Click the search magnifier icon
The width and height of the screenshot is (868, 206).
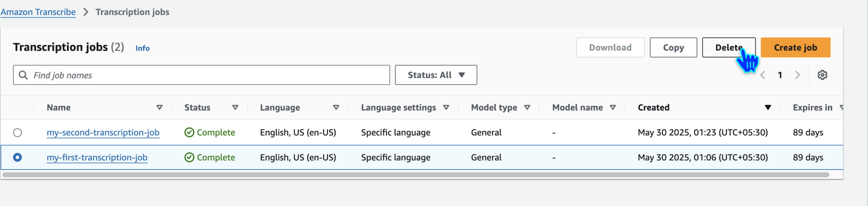tap(23, 75)
